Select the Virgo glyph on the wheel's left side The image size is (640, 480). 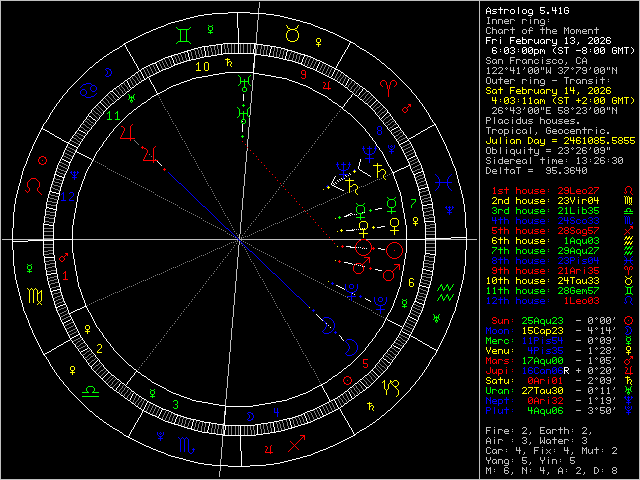[35, 297]
